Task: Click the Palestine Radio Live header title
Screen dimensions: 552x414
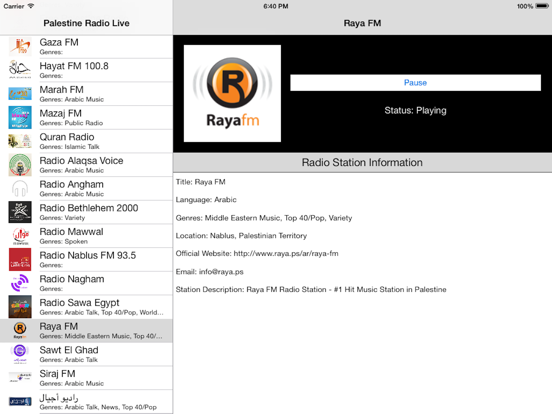Action: 86,23
